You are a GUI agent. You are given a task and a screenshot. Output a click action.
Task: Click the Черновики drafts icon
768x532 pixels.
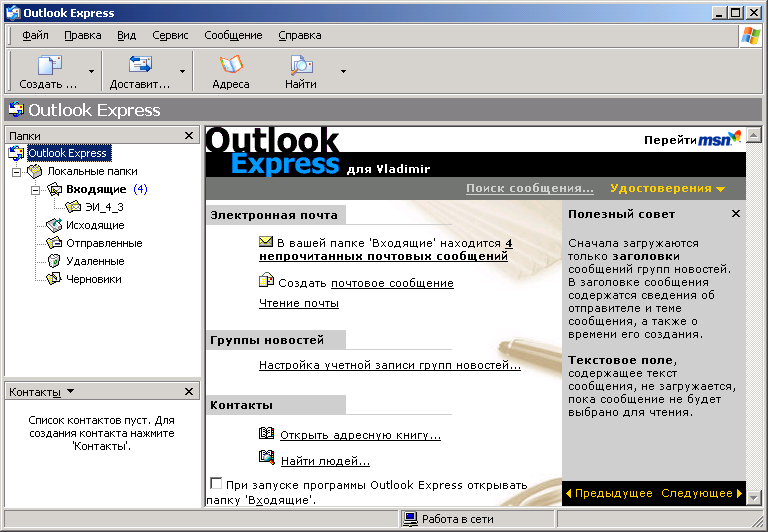tap(54, 279)
